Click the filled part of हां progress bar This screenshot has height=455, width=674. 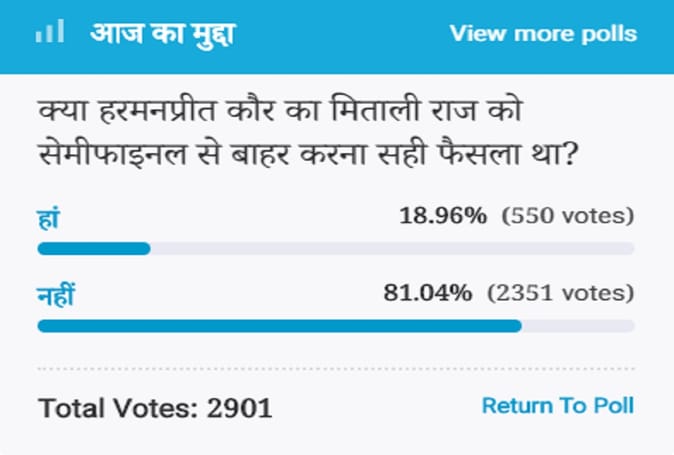point(93,248)
